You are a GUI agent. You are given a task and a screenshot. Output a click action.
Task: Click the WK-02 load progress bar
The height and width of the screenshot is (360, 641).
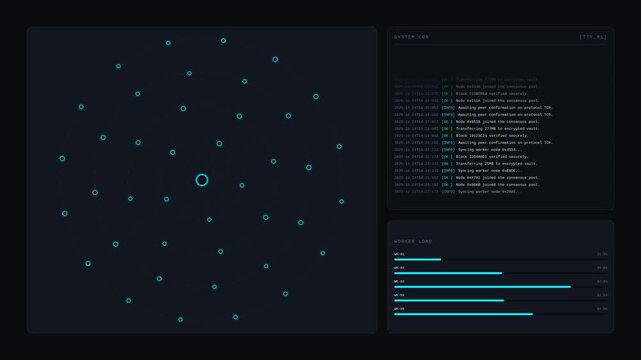point(500,273)
